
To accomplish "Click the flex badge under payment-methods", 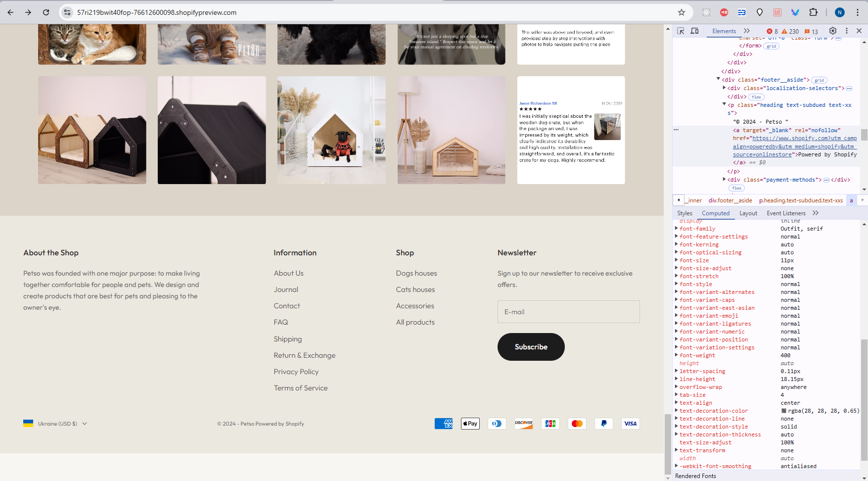I will [x=736, y=188].
